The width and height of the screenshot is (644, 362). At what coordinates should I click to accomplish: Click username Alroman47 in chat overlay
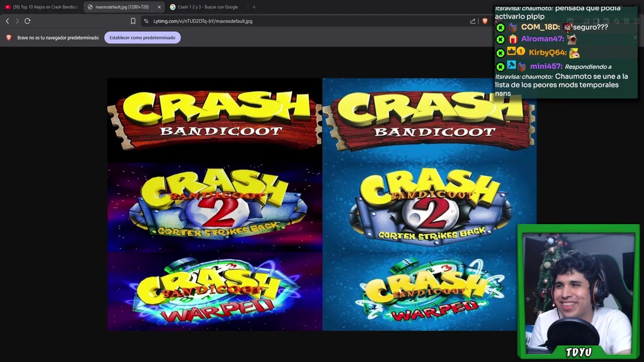pyautogui.click(x=542, y=39)
